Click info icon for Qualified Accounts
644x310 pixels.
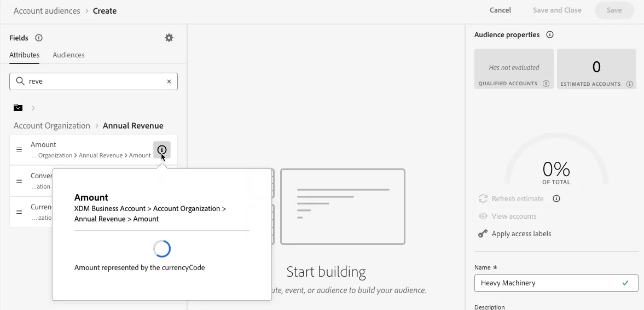[546, 84]
